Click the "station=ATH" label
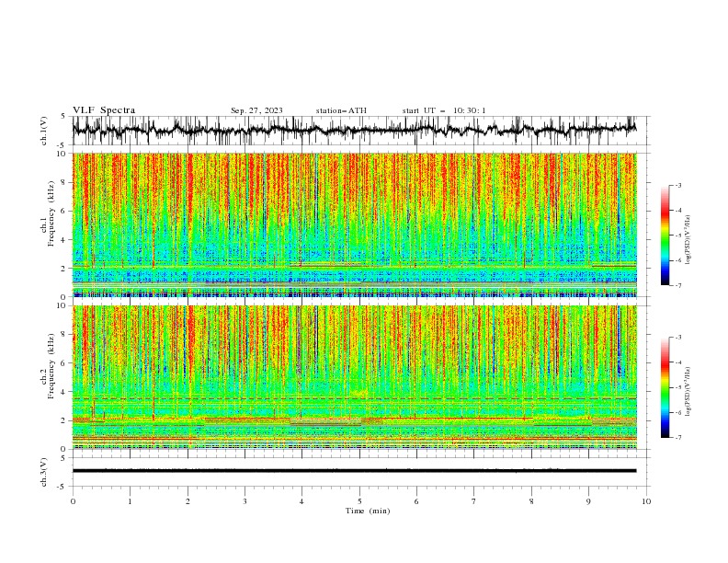Viewport: 728px width, 563px height. pyautogui.click(x=341, y=110)
